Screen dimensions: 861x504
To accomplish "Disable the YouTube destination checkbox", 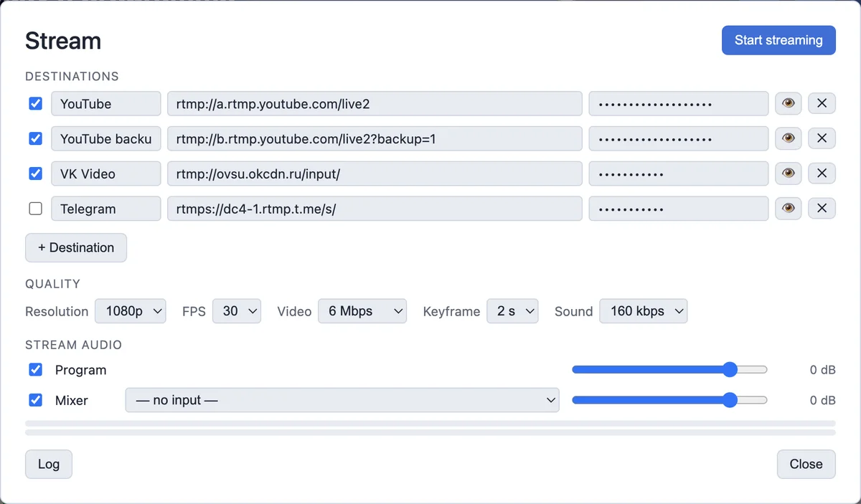I will [x=35, y=103].
